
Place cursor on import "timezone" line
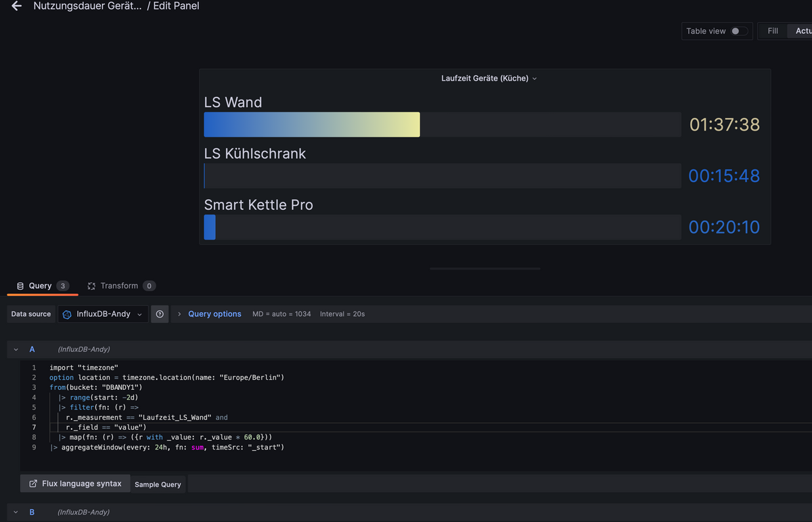point(84,368)
